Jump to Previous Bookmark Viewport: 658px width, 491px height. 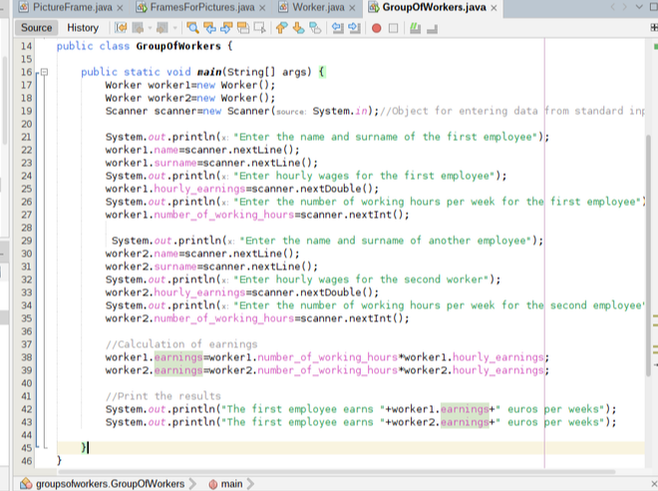point(282,28)
